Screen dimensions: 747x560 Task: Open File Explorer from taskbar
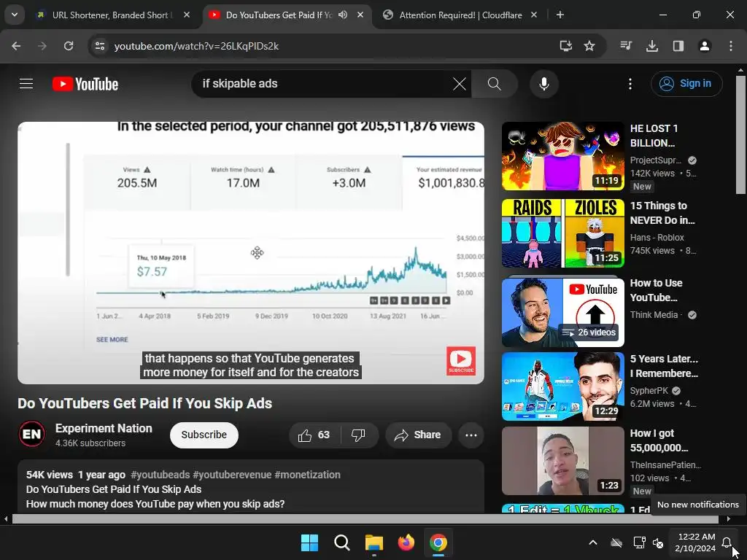coord(374,542)
